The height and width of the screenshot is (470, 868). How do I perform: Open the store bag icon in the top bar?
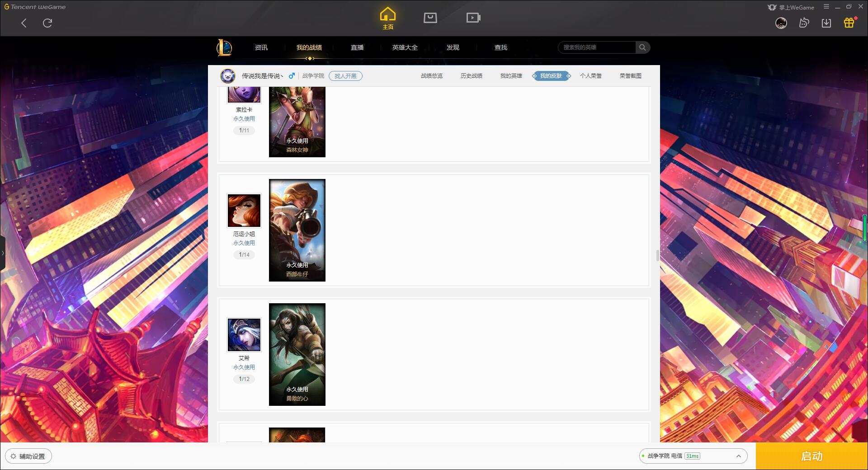(x=430, y=18)
